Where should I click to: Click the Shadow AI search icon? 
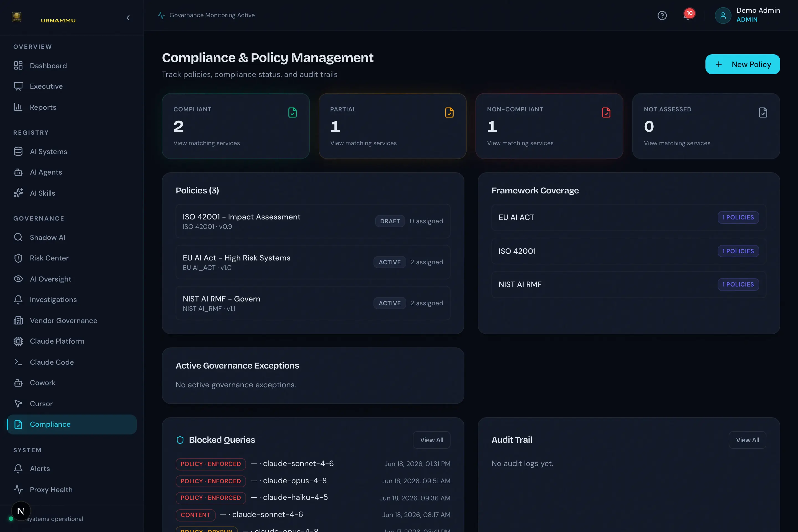pos(18,237)
